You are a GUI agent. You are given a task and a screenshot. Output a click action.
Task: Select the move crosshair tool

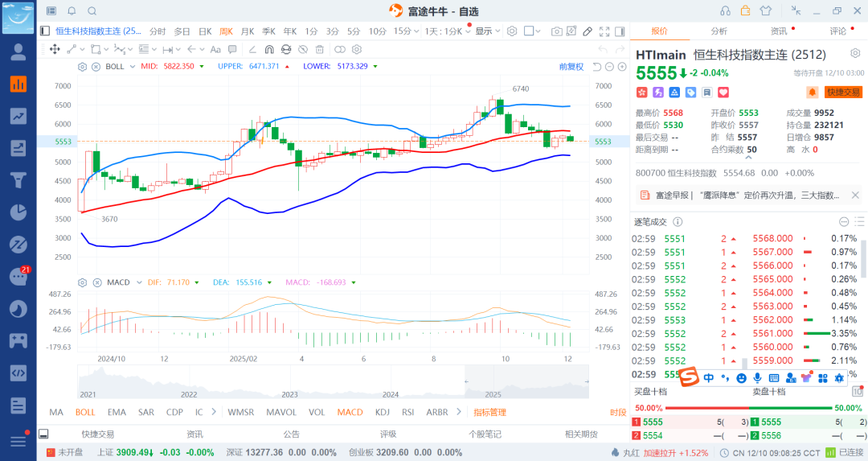(55, 49)
